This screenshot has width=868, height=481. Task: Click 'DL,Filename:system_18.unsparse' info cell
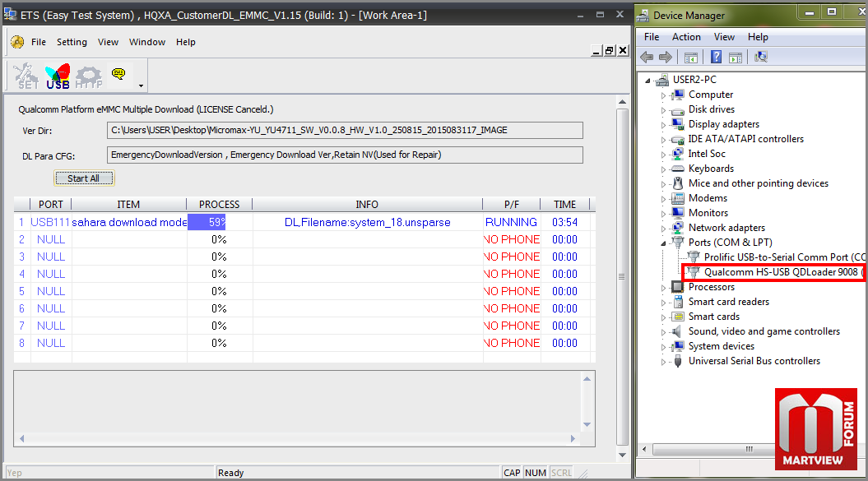click(368, 222)
